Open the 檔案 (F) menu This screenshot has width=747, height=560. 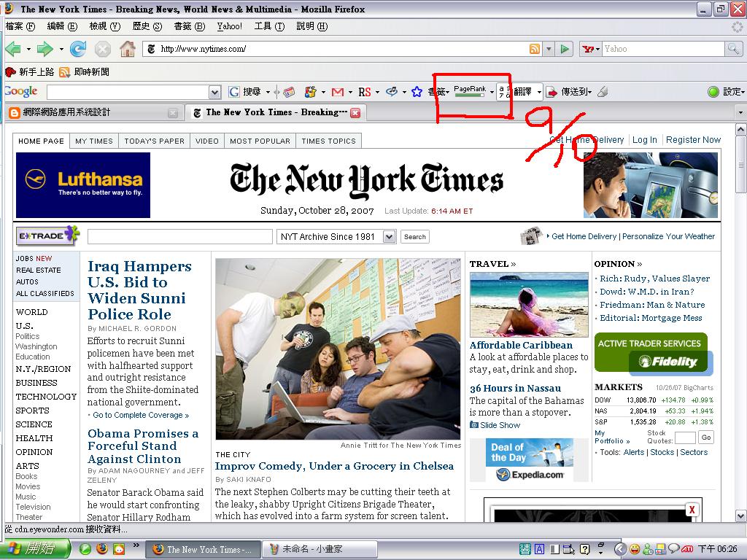20,26
